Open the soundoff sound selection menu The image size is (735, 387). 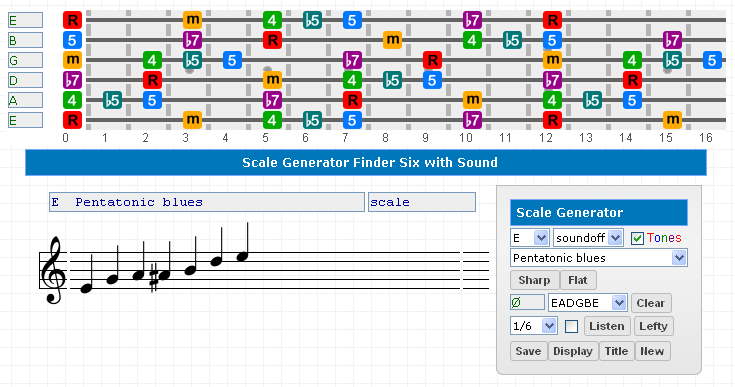coord(588,238)
